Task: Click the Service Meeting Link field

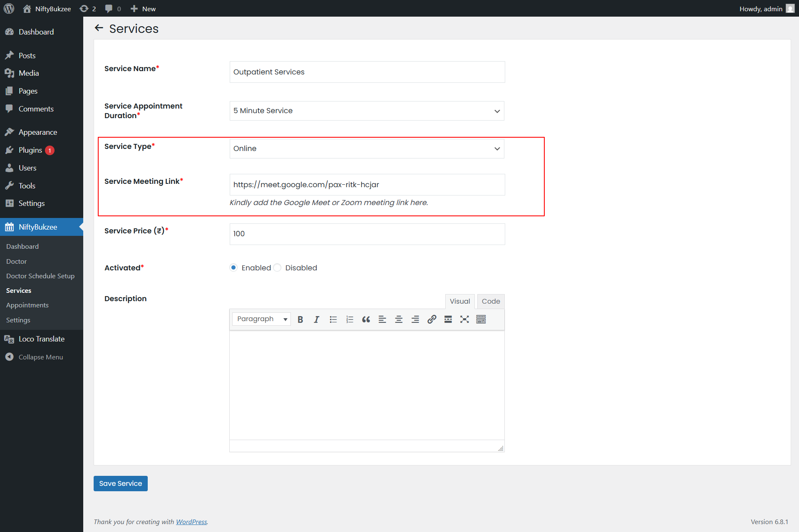Action: pyautogui.click(x=367, y=185)
